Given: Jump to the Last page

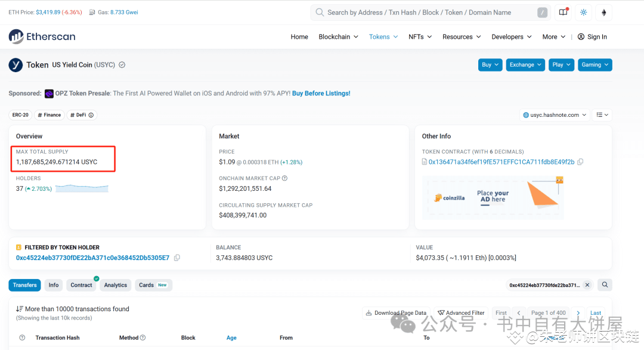Looking at the screenshot, I should pos(596,313).
